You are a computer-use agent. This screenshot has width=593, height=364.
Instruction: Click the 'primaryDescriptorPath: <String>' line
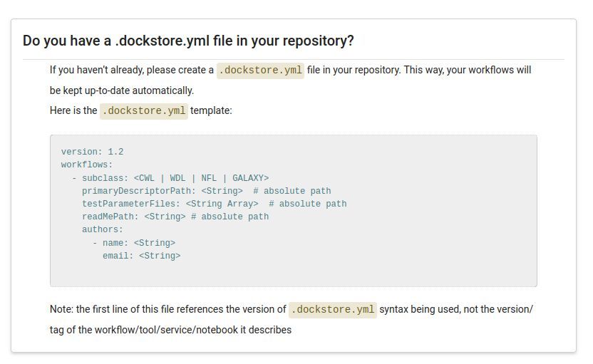(207, 191)
